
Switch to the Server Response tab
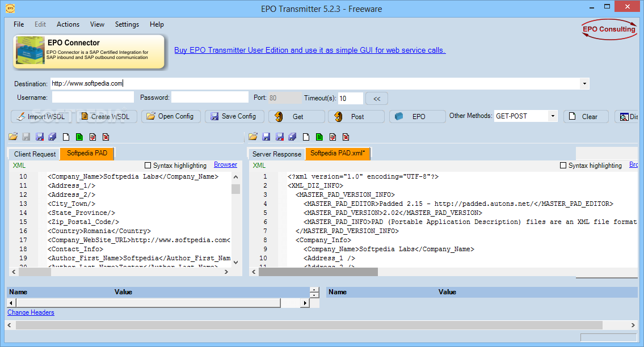pyautogui.click(x=277, y=154)
